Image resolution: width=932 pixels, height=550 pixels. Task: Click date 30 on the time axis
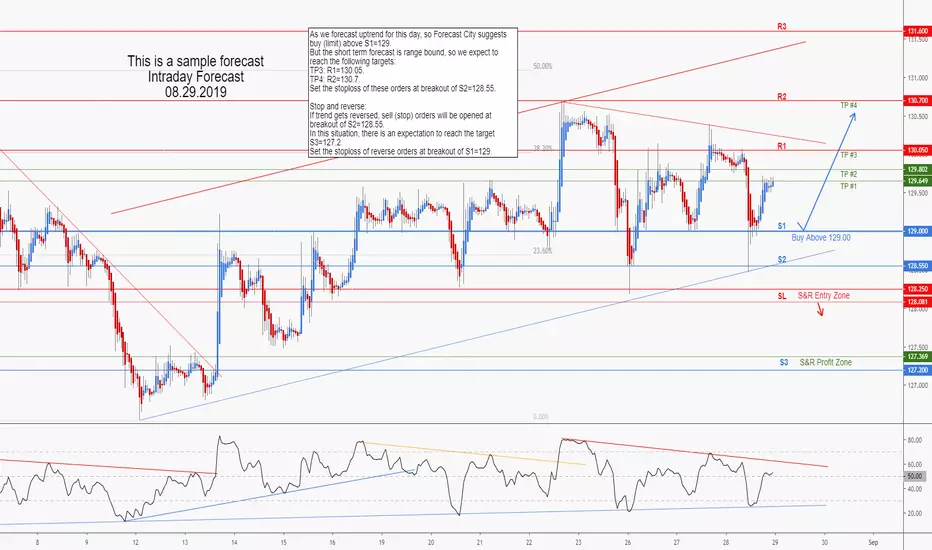pyautogui.click(x=824, y=542)
